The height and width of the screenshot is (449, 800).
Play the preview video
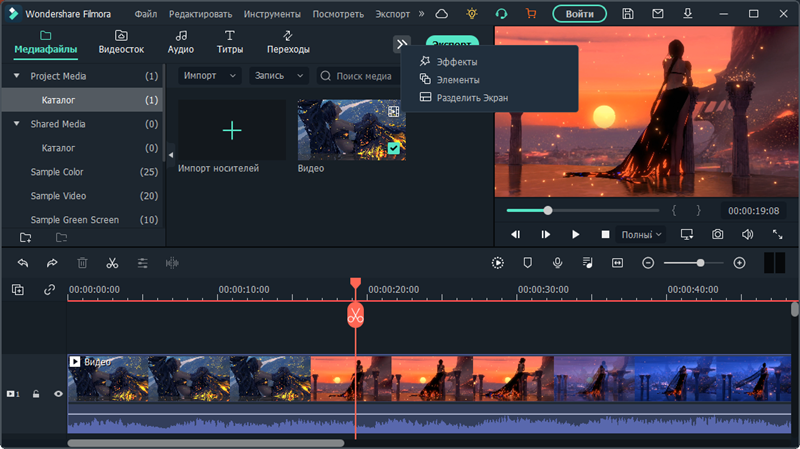tap(576, 234)
